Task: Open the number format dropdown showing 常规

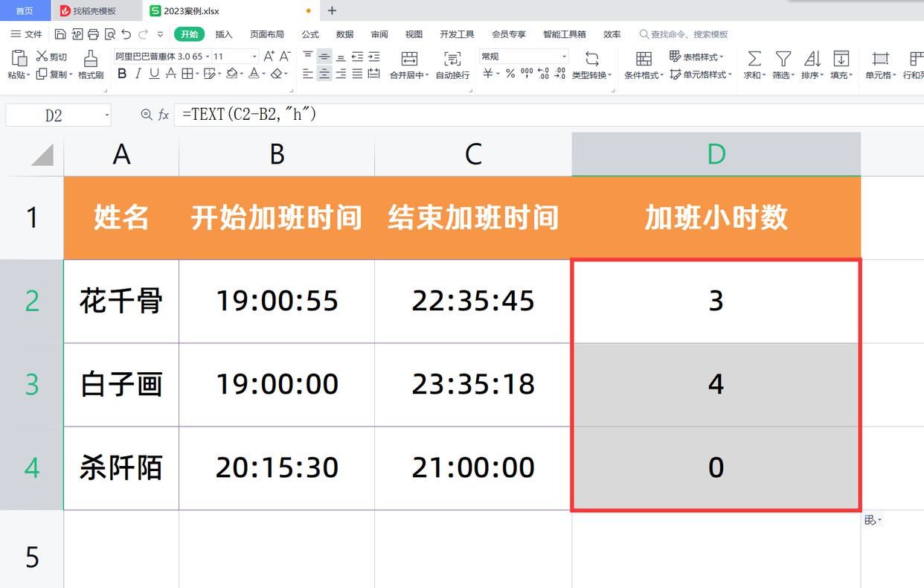Action: (x=564, y=57)
